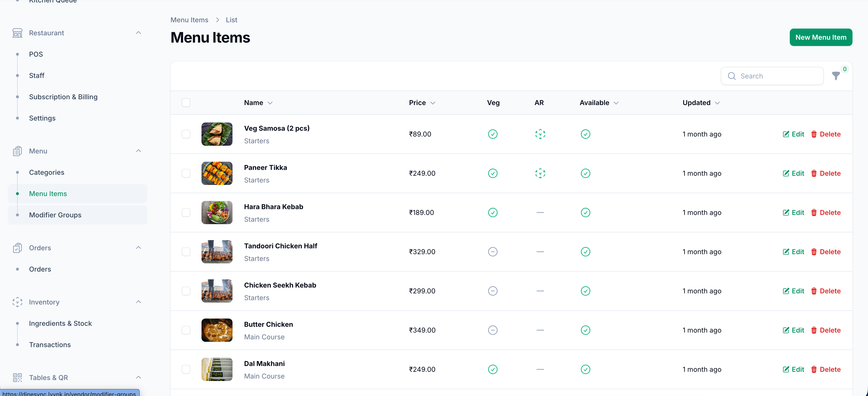
Task: Collapse the Menu sidebar section
Action: 139,151
